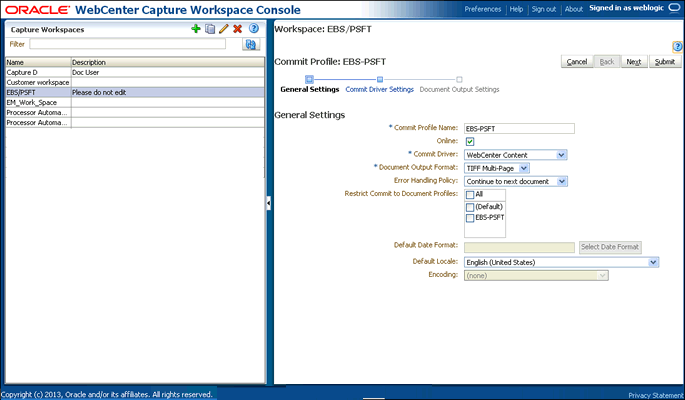This screenshot has height=400, width=685.
Task: Open Help in the top bar
Action: point(516,9)
